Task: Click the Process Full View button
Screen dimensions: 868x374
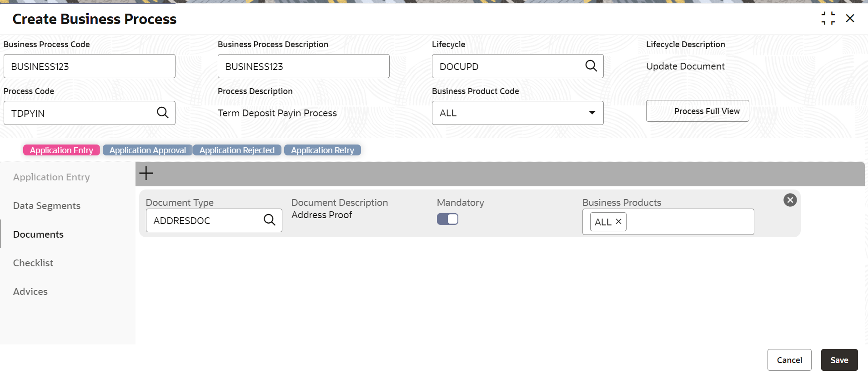Action: tap(697, 111)
